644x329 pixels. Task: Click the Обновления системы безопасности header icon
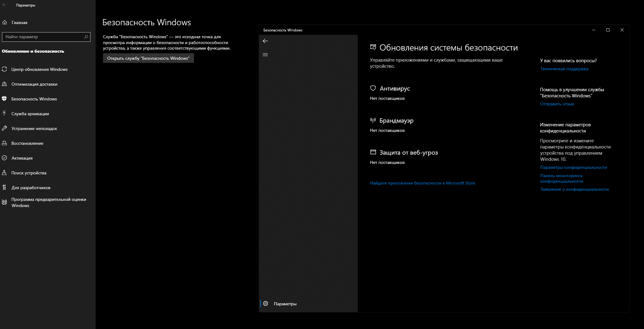[373, 47]
